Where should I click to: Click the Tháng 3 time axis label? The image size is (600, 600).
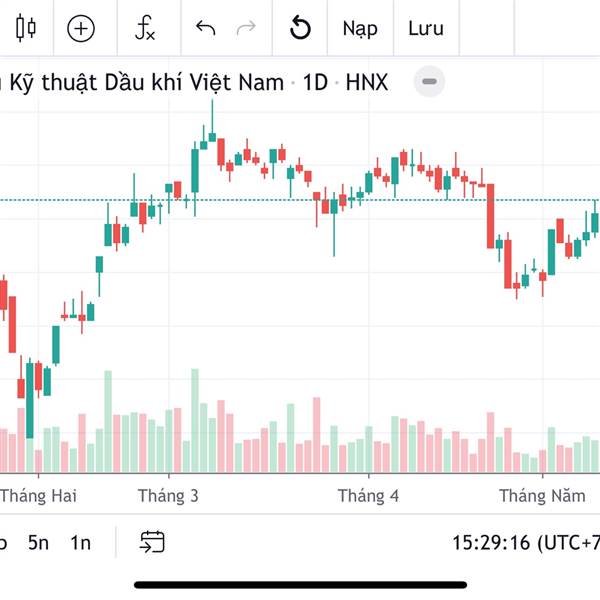(168, 496)
